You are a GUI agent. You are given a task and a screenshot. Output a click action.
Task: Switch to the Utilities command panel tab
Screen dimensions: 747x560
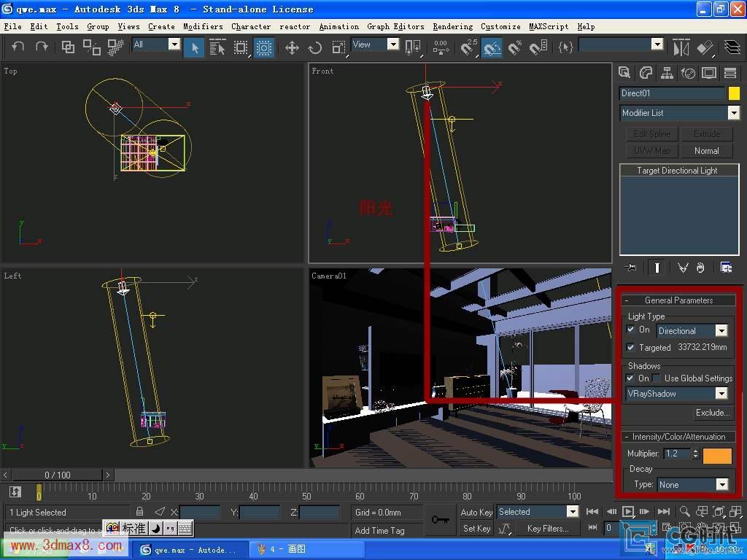[730, 73]
